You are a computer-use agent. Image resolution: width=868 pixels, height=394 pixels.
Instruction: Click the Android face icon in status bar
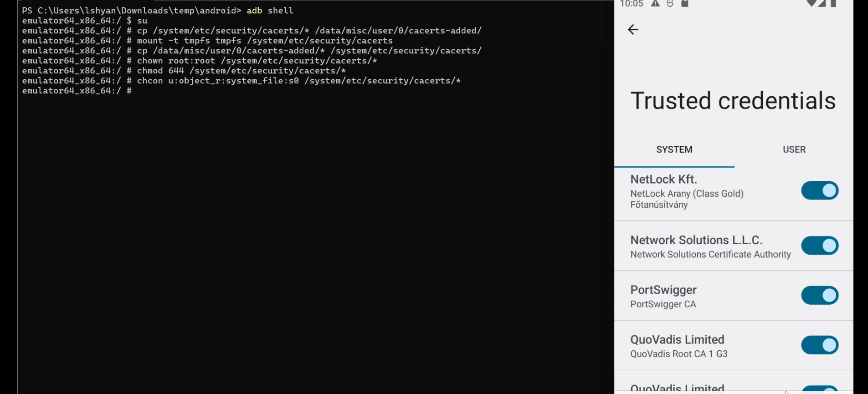(670, 4)
